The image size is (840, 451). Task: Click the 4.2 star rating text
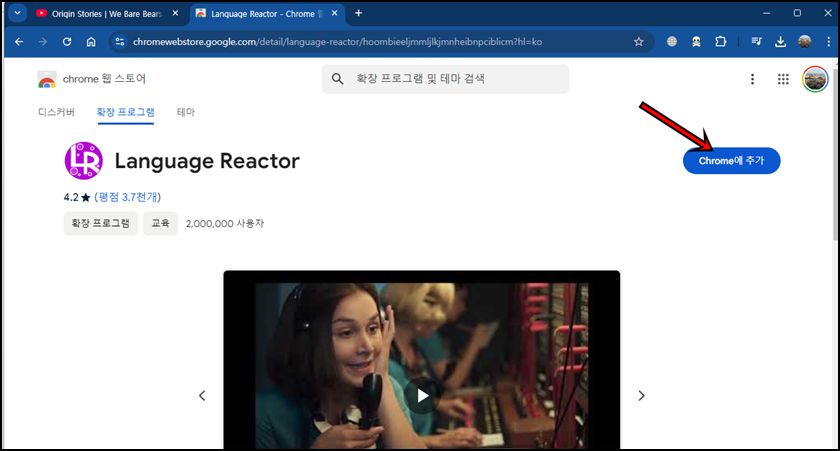[x=77, y=197]
